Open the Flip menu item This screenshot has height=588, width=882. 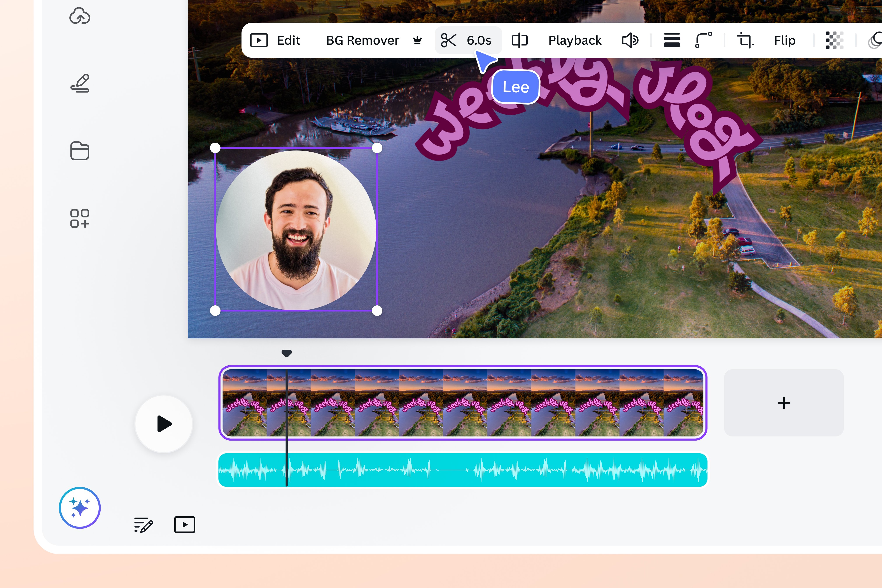click(x=784, y=40)
